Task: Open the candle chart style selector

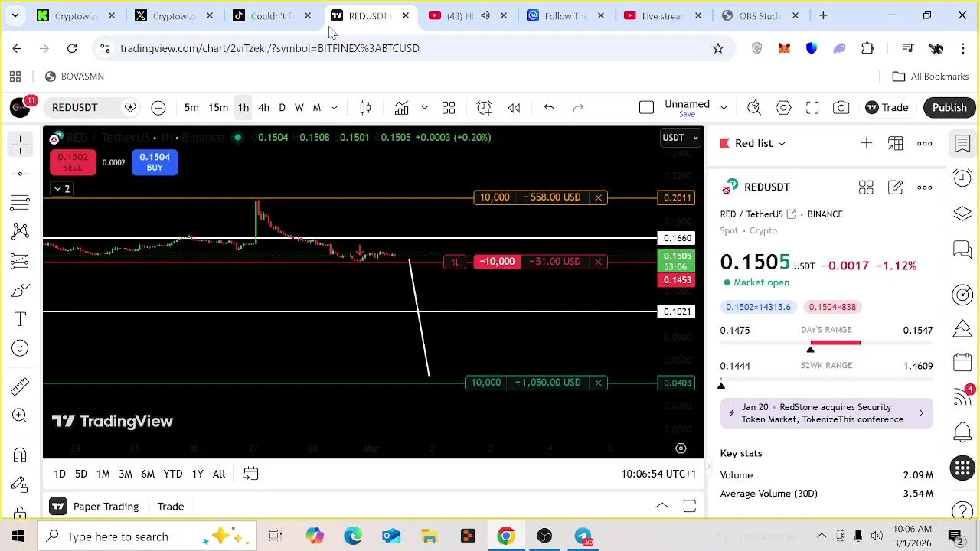Action: [365, 108]
